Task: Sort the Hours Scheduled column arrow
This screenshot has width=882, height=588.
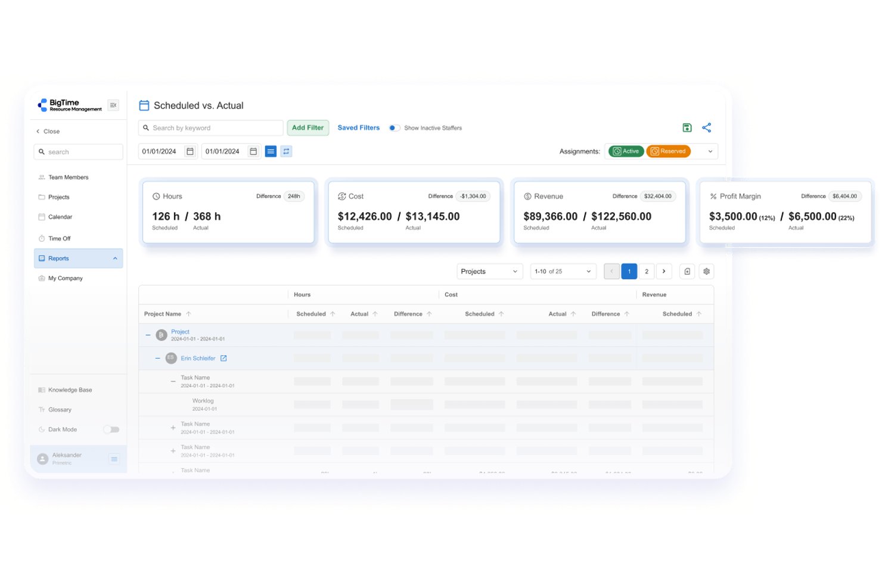Action: click(333, 314)
